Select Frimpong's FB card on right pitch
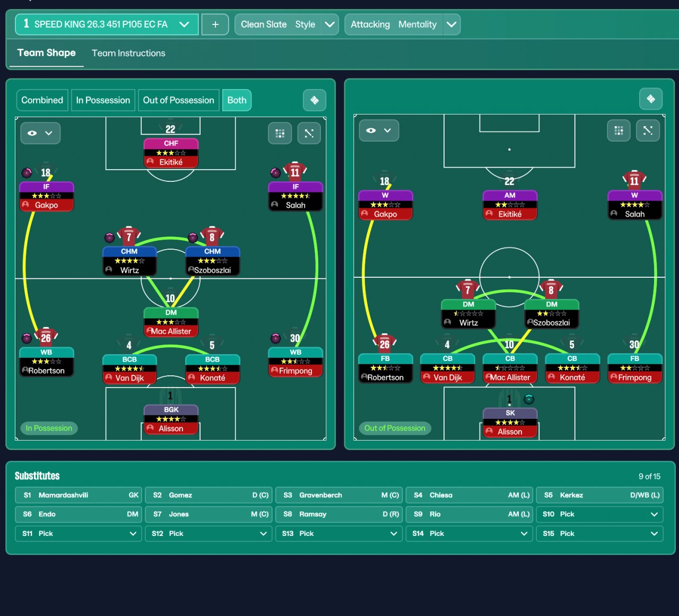 (x=634, y=368)
